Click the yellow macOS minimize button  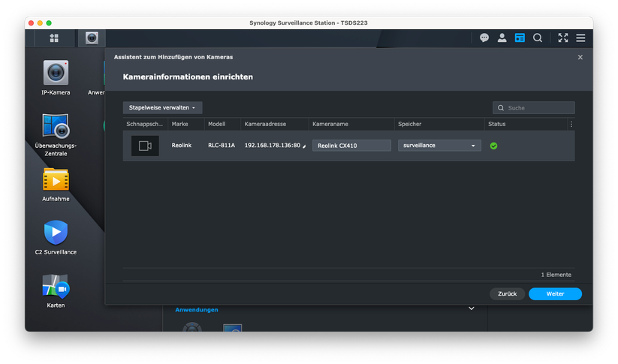(x=40, y=23)
